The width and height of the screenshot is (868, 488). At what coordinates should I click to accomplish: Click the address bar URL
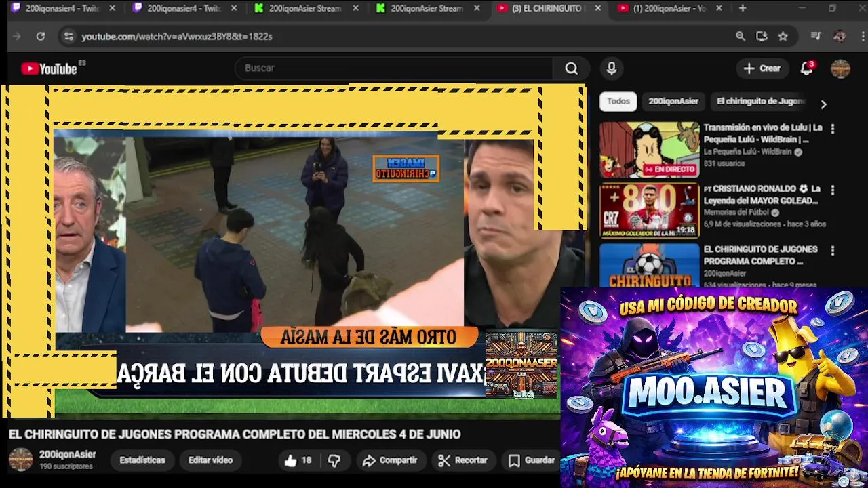point(177,36)
